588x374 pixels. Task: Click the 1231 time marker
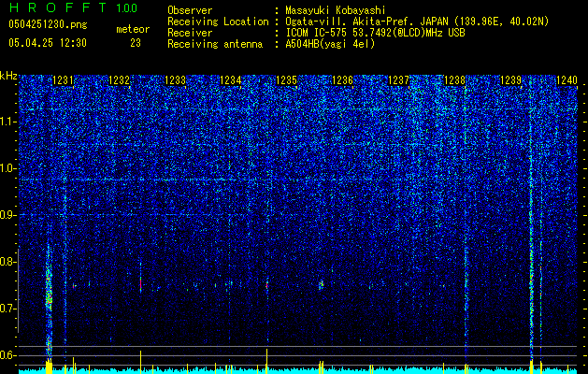pyautogui.click(x=63, y=80)
